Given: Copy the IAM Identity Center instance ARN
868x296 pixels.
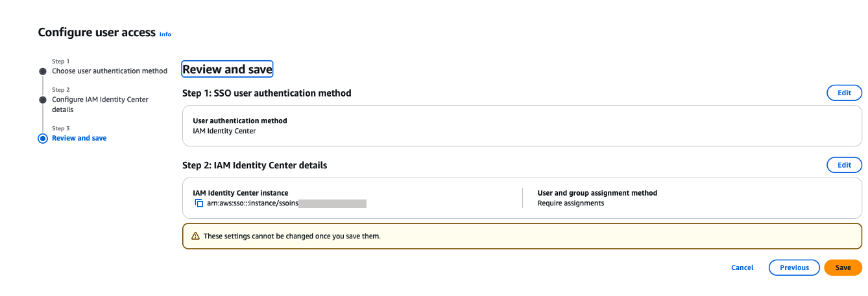Looking at the screenshot, I should [199, 203].
